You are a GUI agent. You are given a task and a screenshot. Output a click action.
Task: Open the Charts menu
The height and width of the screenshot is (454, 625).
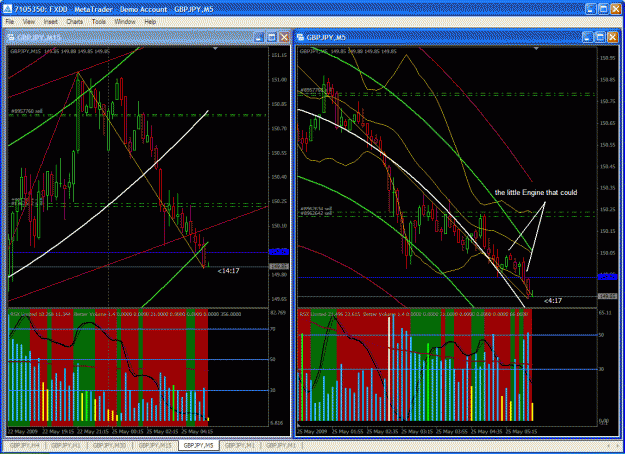click(75, 22)
